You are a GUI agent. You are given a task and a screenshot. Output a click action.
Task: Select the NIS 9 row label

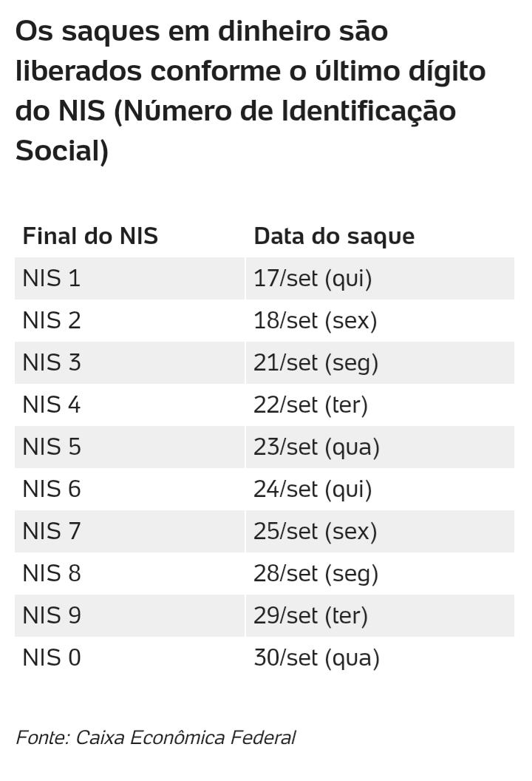pos(51,615)
